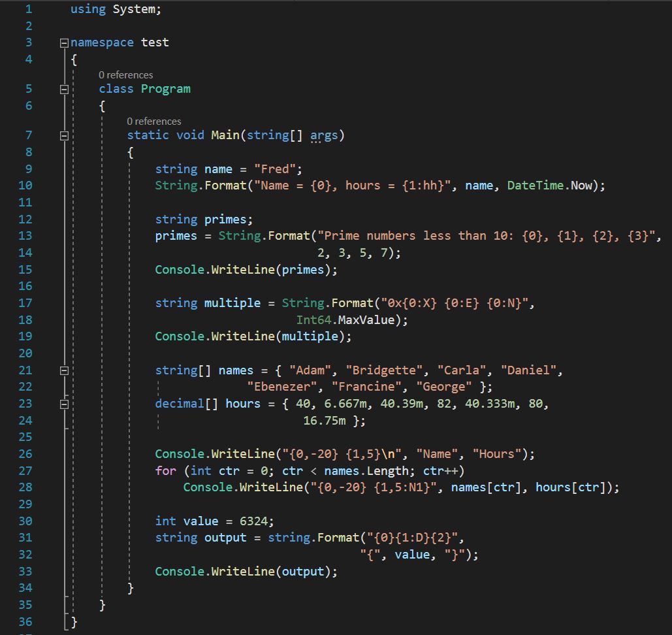Fold the hours decimal array declaration

(64, 404)
